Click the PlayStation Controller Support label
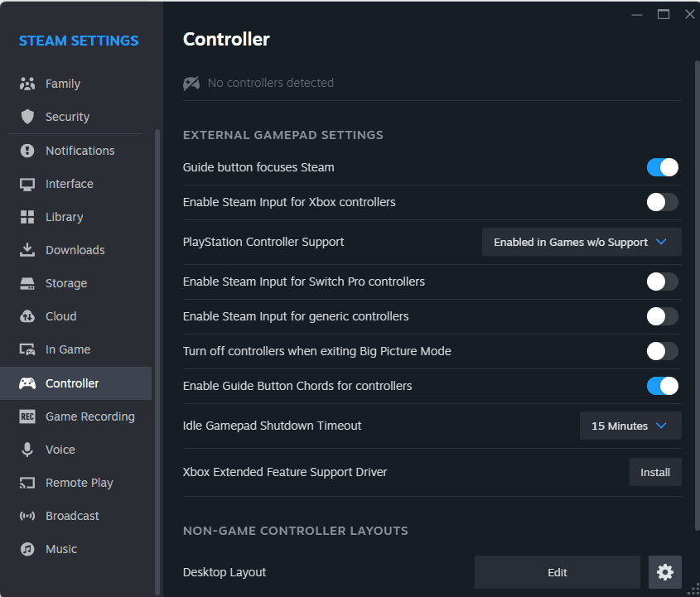This screenshot has width=700, height=597. pyautogui.click(x=263, y=242)
